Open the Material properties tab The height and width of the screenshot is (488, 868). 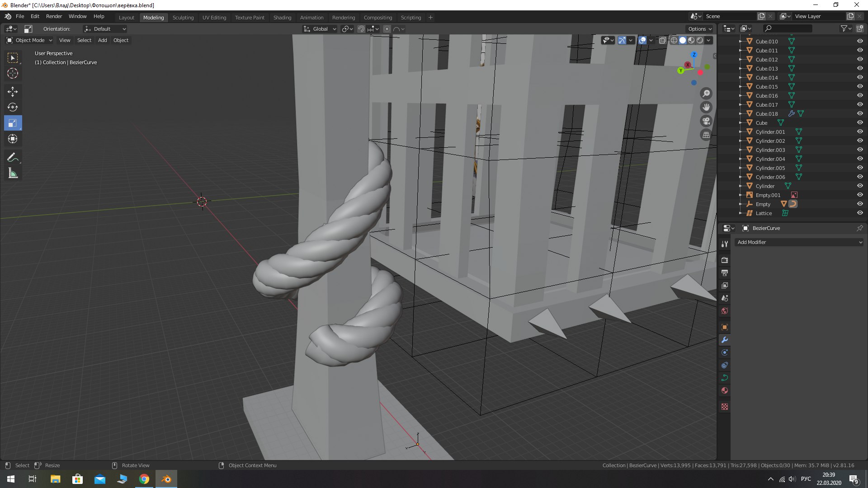(725, 390)
